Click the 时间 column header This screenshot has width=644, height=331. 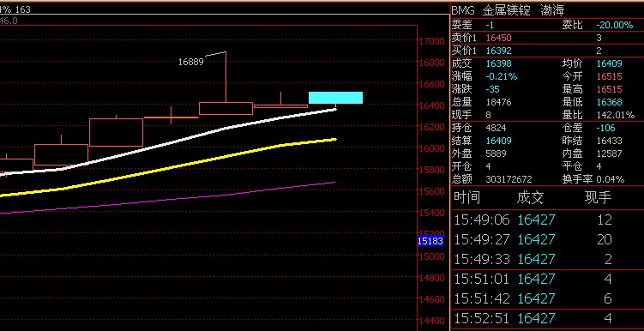coord(467,198)
